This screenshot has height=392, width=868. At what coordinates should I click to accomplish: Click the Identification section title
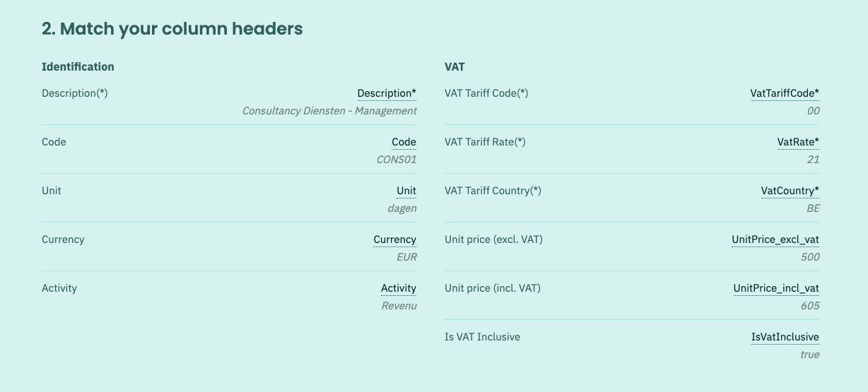[x=78, y=67]
